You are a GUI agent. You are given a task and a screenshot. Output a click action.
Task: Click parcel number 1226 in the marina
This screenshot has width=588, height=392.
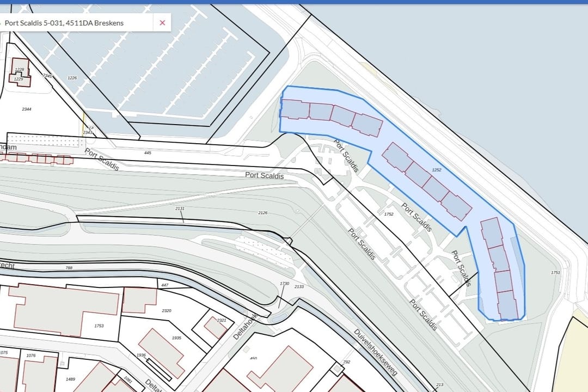coord(72,78)
